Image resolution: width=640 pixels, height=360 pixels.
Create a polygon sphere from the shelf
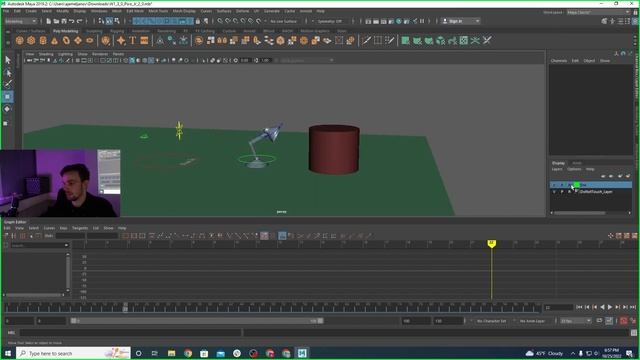(19, 40)
